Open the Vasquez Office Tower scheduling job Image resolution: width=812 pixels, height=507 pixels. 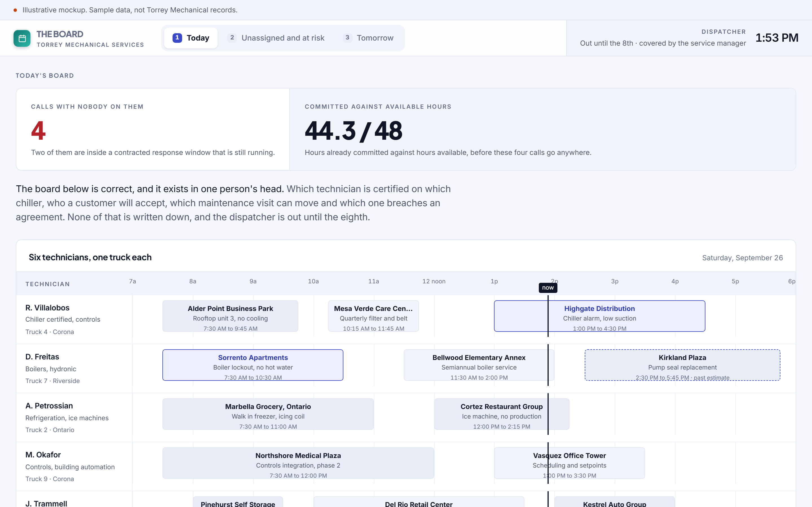point(570,463)
